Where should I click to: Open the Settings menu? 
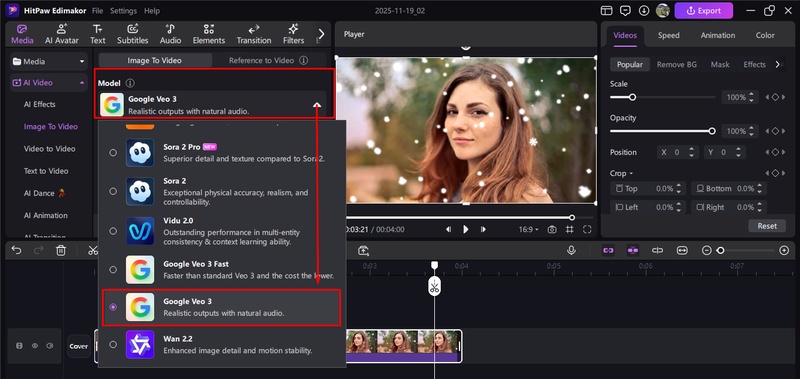(x=123, y=11)
